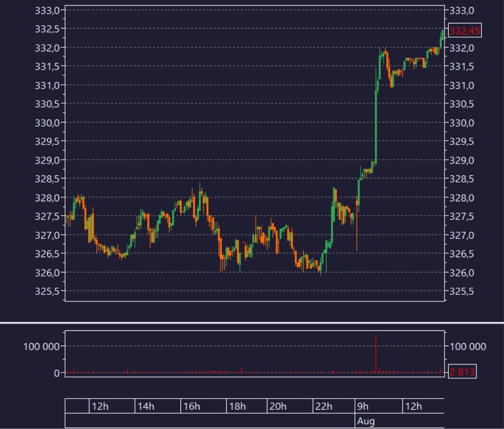Select the 22h time axis label
This screenshot has height=429, width=504.
323,406
